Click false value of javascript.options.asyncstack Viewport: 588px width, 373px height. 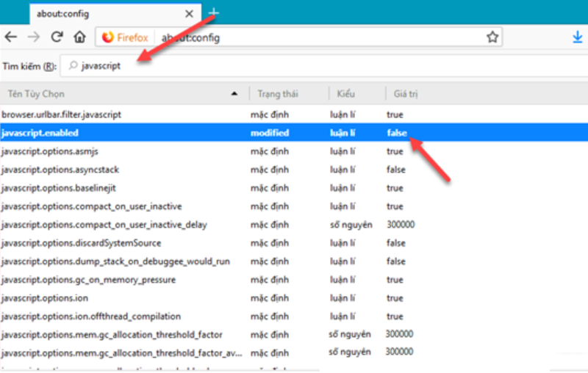396,170
